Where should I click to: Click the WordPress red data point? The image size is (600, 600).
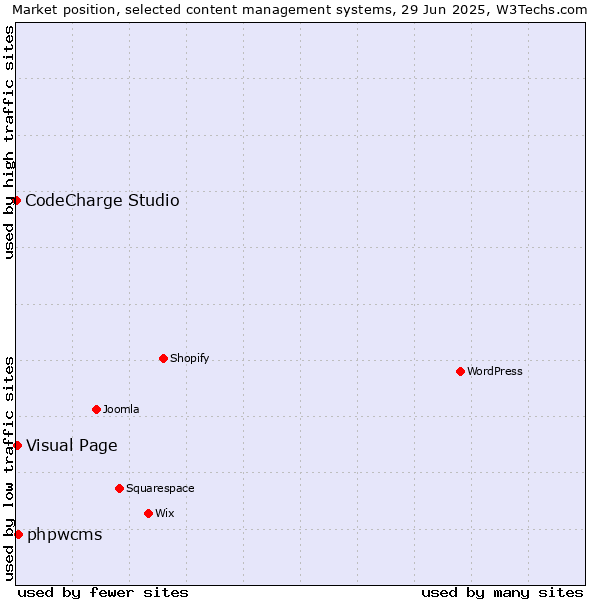click(x=460, y=372)
